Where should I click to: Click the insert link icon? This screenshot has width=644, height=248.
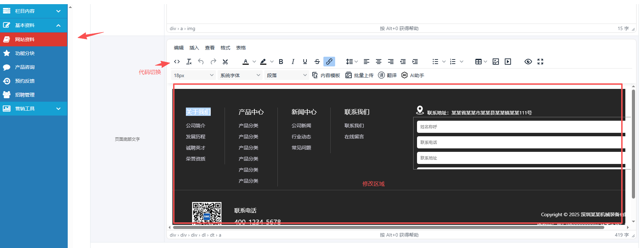pos(329,62)
